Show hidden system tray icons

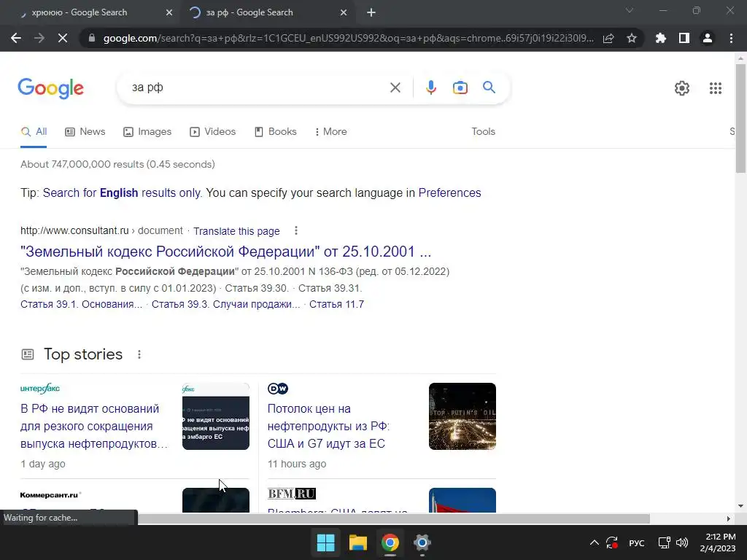pyautogui.click(x=594, y=542)
